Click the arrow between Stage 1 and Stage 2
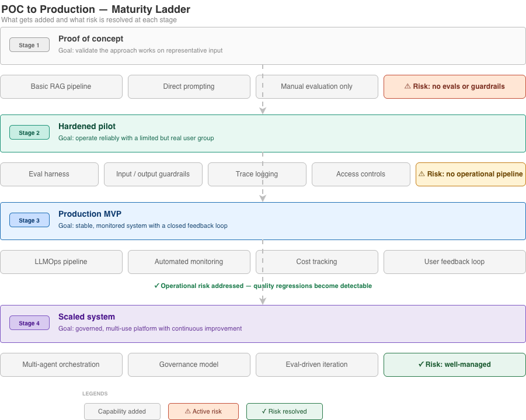Image resolution: width=526 pixels, height=420 pixels. point(263,110)
